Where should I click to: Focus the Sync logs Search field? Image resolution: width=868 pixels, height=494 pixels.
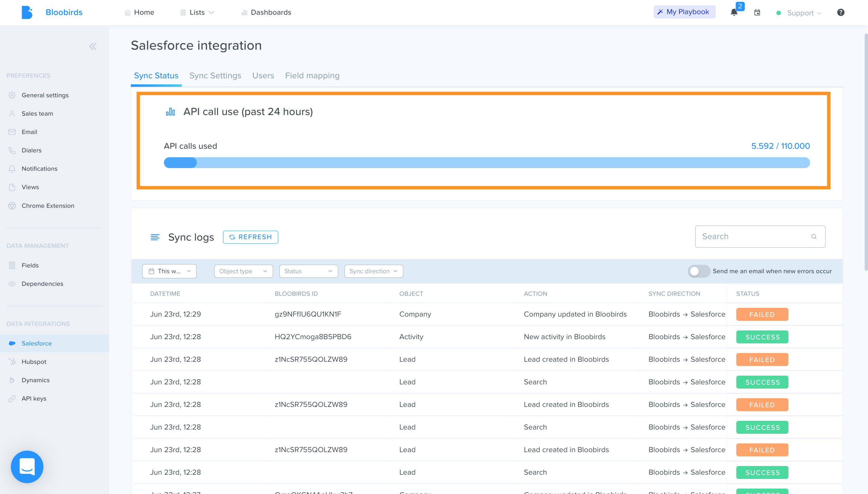[760, 236]
